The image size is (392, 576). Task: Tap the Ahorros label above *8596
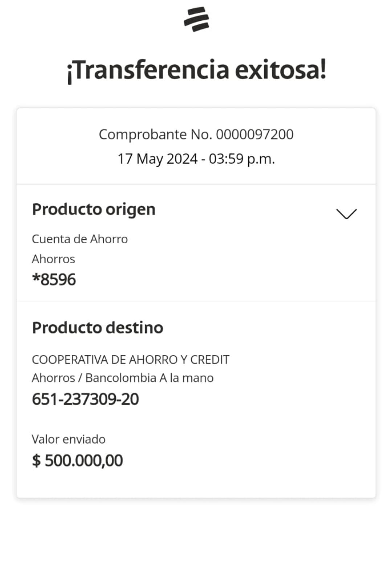click(x=53, y=259)
